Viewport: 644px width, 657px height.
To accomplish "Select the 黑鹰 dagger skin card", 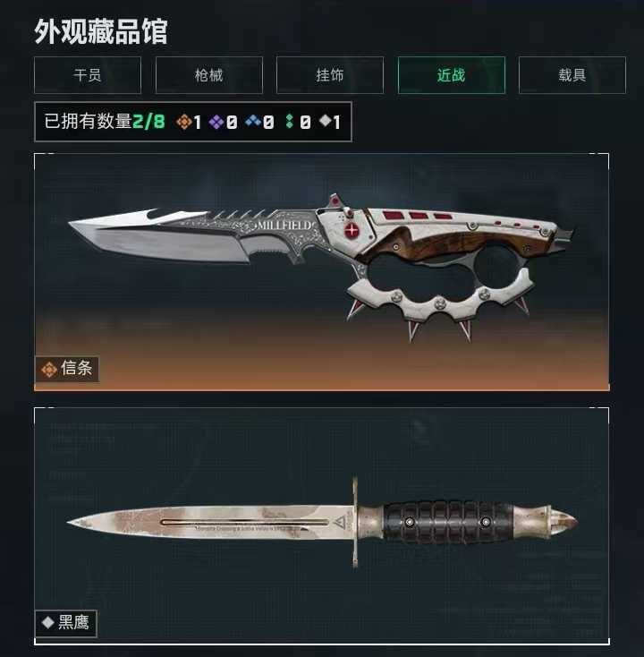I will (x=322, y=525).
